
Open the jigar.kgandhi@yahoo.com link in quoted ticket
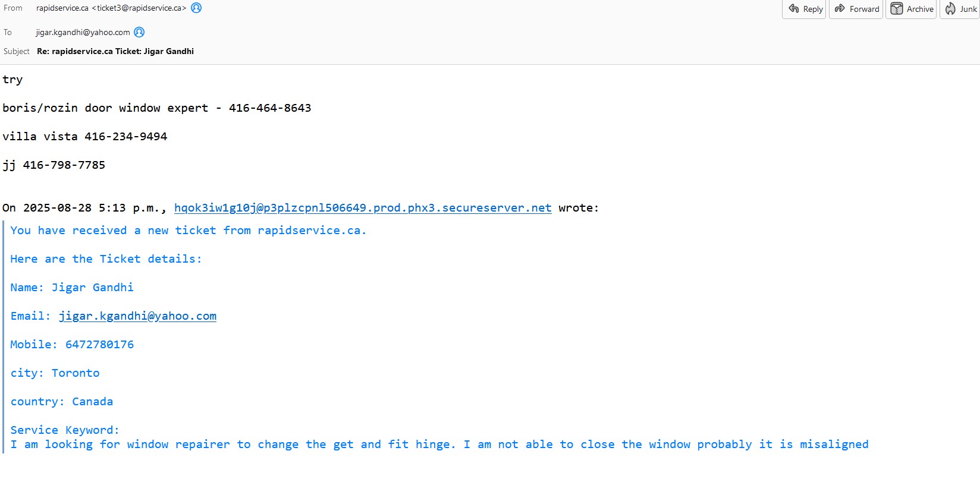tap(137, 316)
